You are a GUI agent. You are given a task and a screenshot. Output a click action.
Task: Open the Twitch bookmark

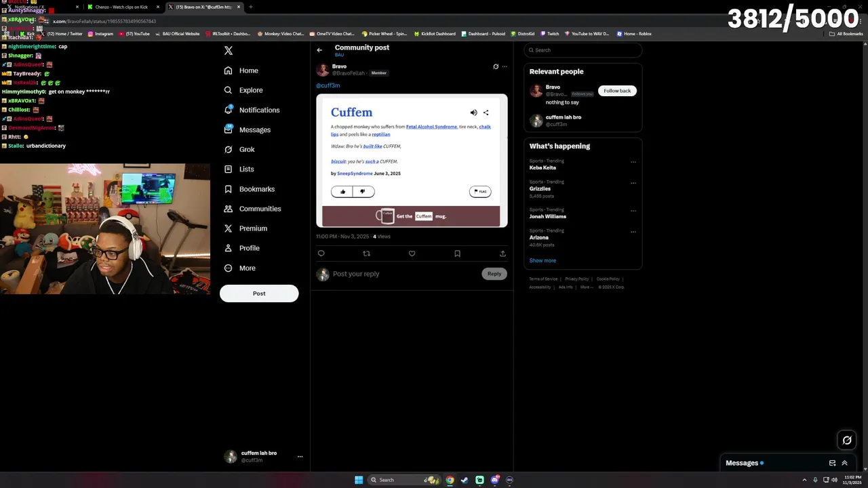(x=549, y=33)
